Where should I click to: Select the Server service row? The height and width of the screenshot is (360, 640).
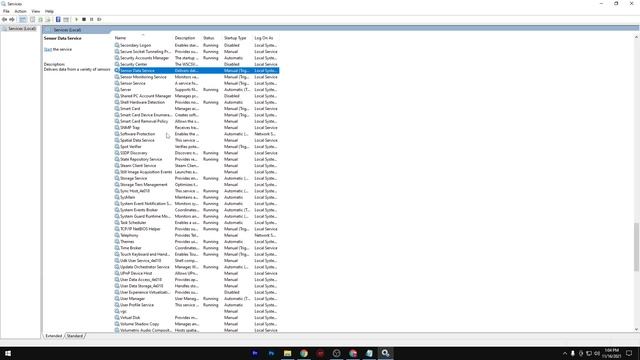point(197,90)
